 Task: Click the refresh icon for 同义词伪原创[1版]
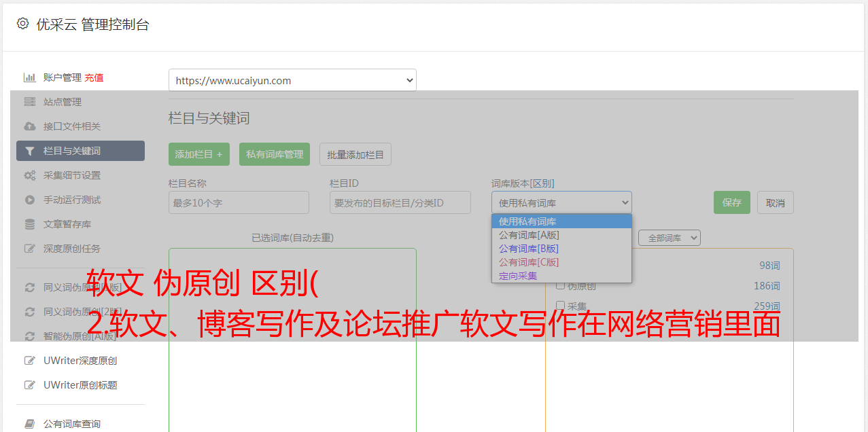pos(29,287)
